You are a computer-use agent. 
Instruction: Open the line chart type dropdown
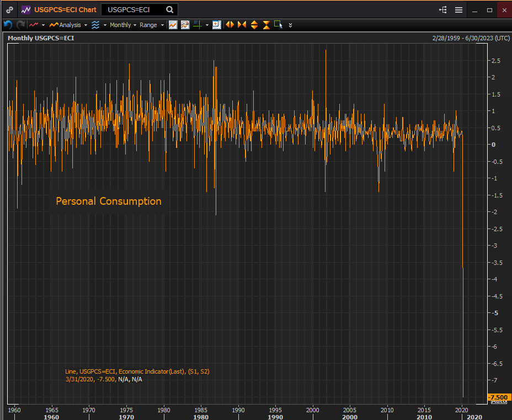37,25
